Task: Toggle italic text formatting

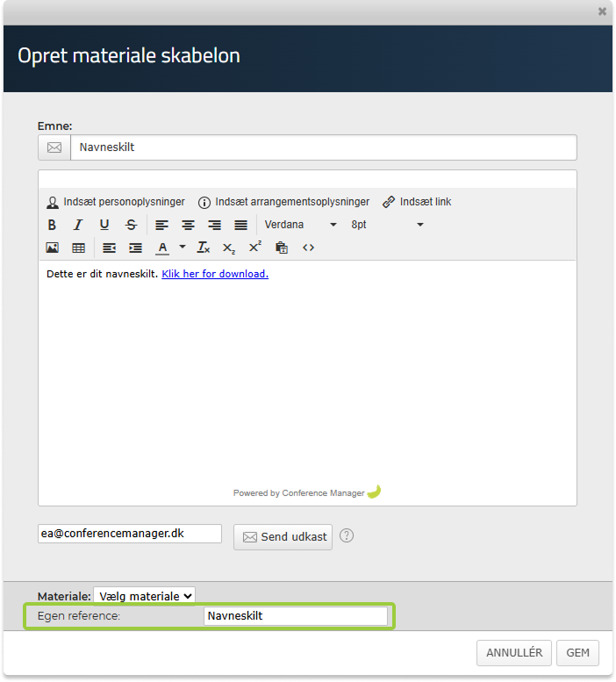Action: tap(78, 225)
